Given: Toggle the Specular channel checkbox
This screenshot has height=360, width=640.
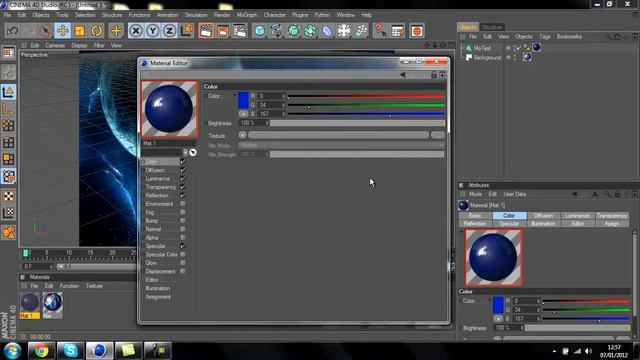Looking at the screenshot, I should pos(183,246).
